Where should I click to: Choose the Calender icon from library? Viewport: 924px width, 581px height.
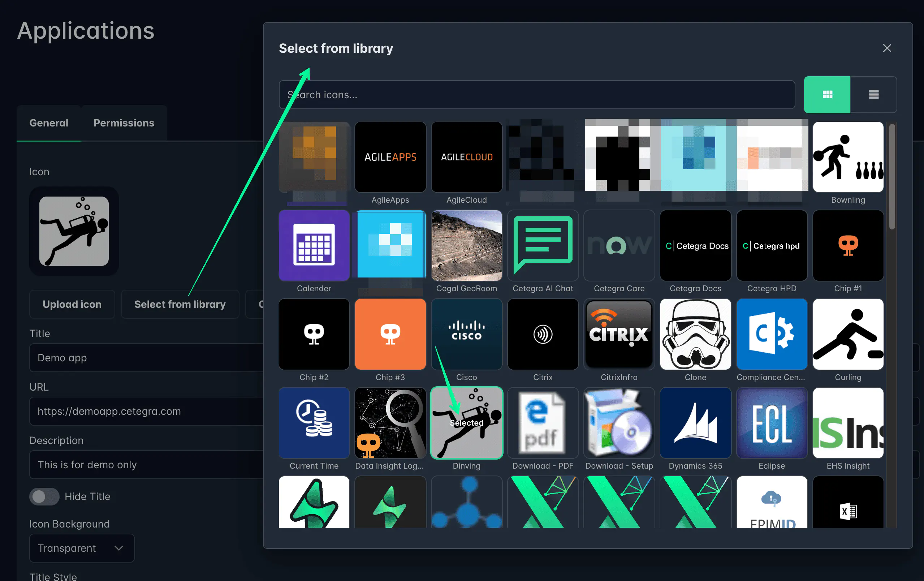click(314, 246)
